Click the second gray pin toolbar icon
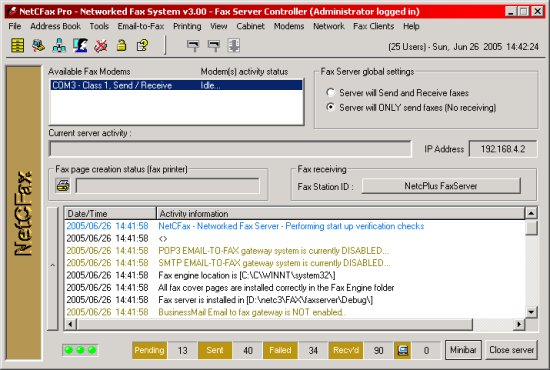This screenshot has width=550, height=370. (x=214, y=46)
